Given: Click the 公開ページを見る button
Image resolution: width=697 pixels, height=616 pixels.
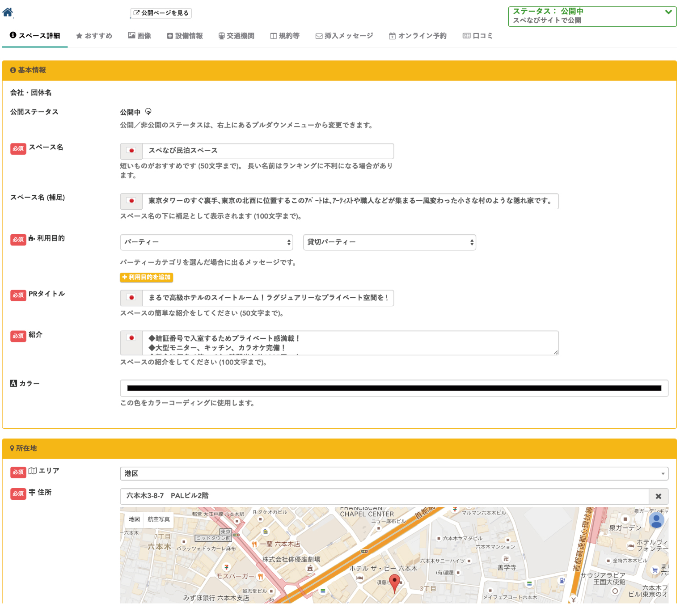Looking at the screenshot, I should (x=161, y=13).
